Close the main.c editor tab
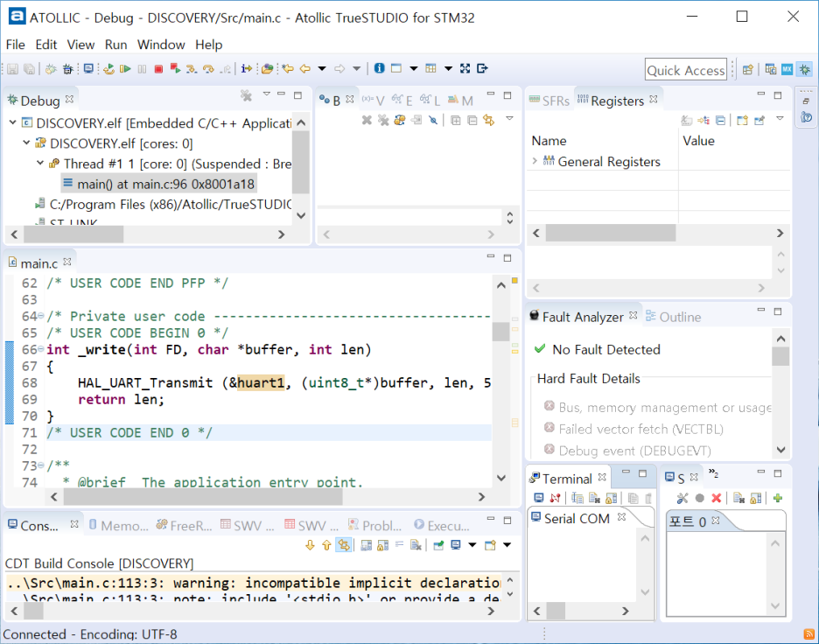 [66, 261]
